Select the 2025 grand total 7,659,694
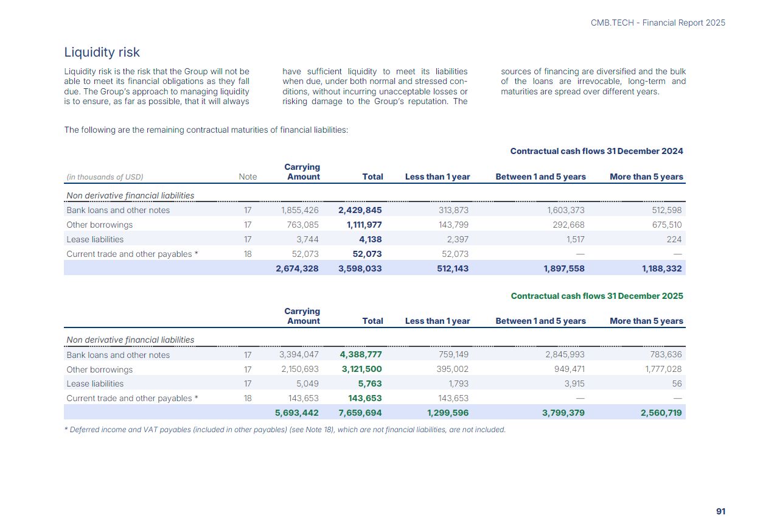 coord(360,413)
